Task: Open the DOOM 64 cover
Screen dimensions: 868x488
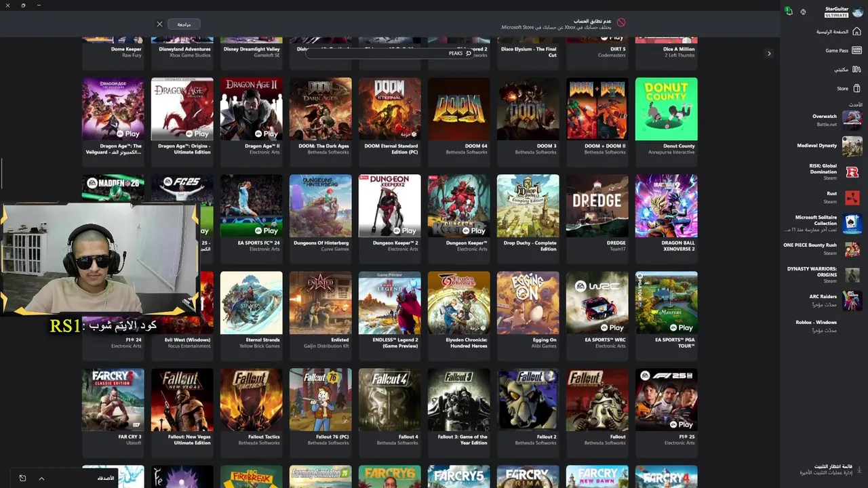Action: [x=459, y=109]
